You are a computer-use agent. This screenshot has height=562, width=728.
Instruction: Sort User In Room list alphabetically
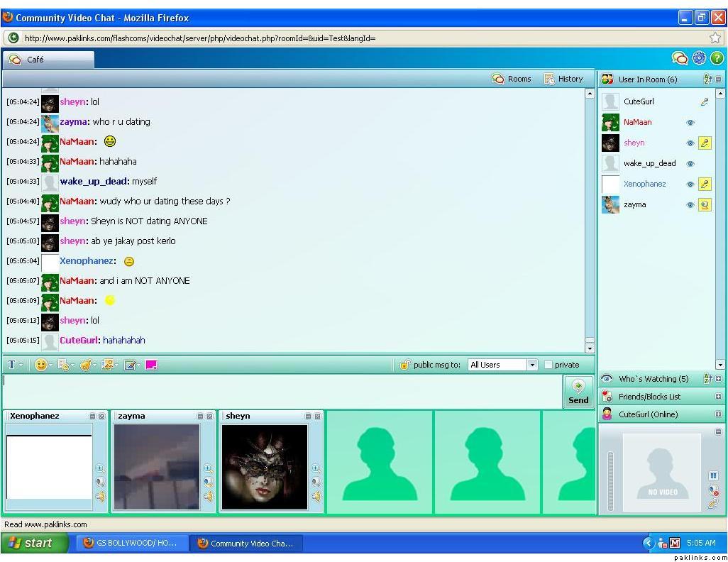click(707, 79)
